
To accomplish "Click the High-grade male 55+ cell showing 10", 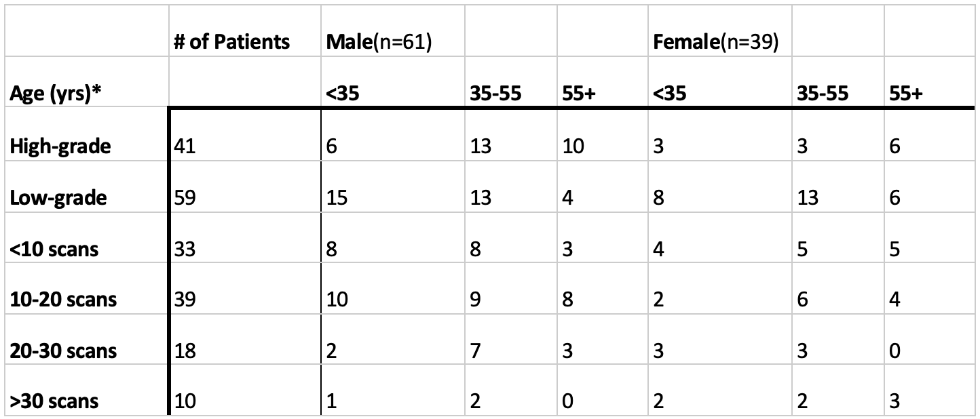I will tap(574, 146).
